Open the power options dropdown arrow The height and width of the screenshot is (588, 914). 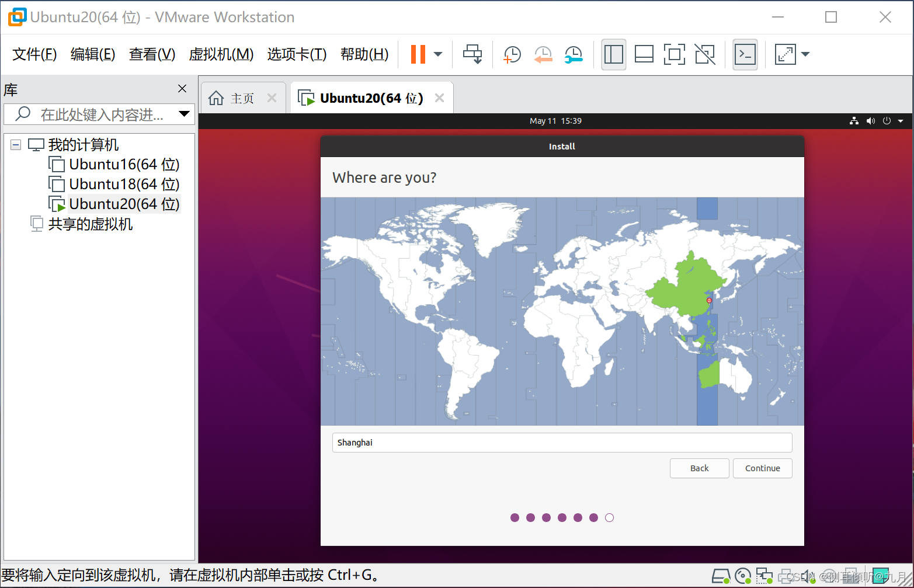point(438,54)
